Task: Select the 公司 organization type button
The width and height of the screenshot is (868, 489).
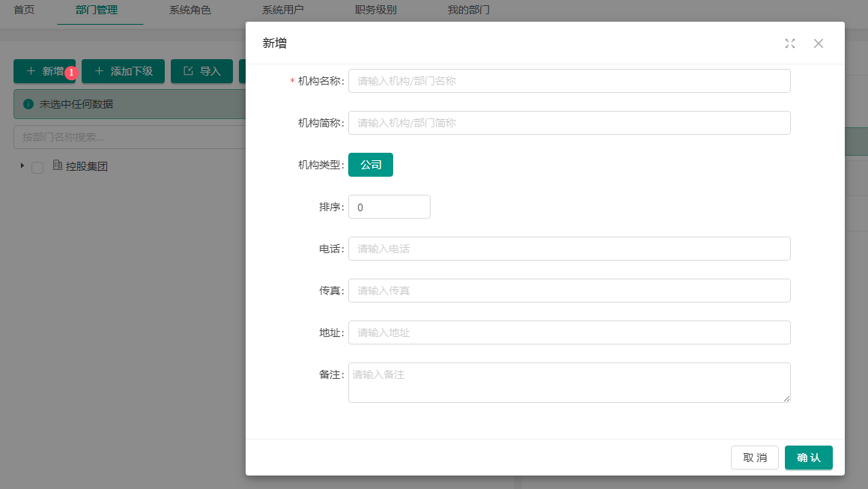Action: (371, 165)
